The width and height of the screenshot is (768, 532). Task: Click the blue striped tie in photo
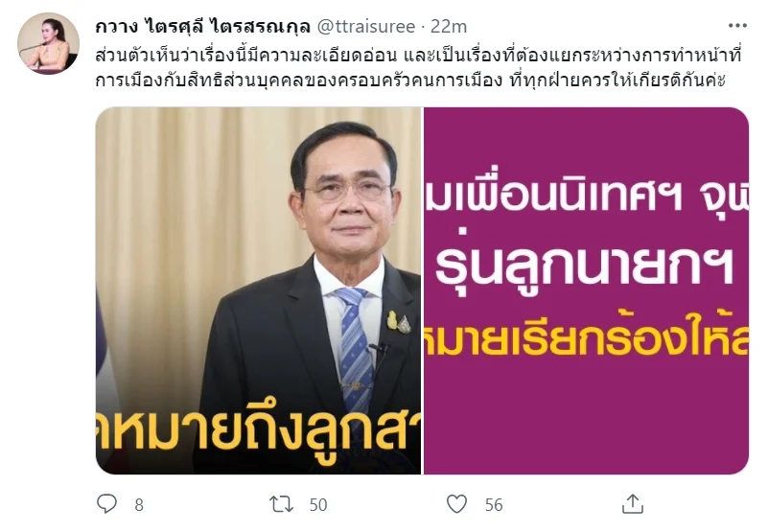[355, 349]
